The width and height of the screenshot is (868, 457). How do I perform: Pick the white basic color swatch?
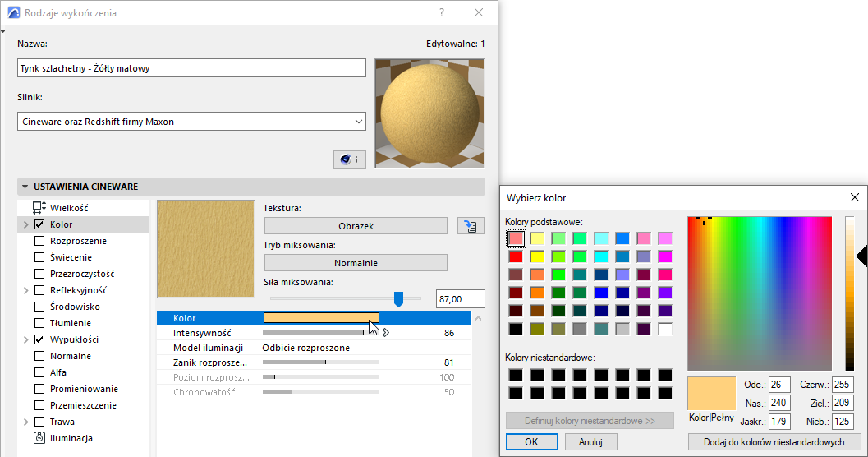click(x=665, y=329)
